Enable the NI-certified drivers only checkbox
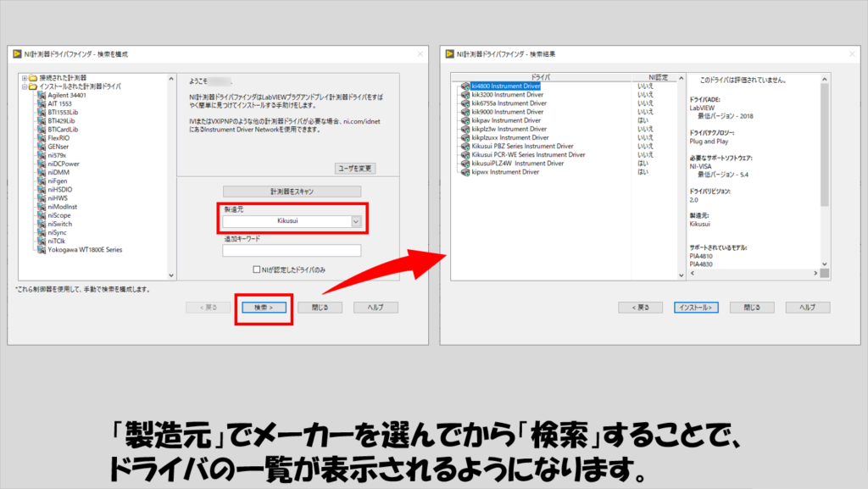 (256, 270)
